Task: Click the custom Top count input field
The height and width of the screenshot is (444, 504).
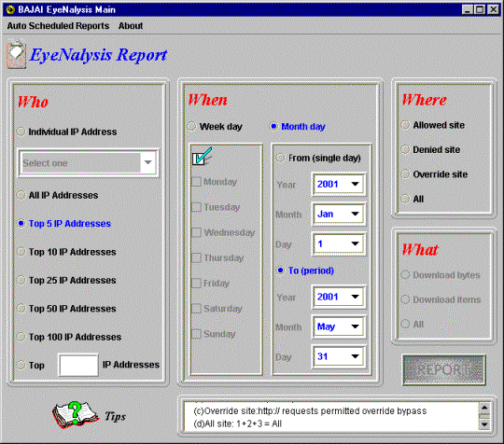Action: [x=78, y=365]
